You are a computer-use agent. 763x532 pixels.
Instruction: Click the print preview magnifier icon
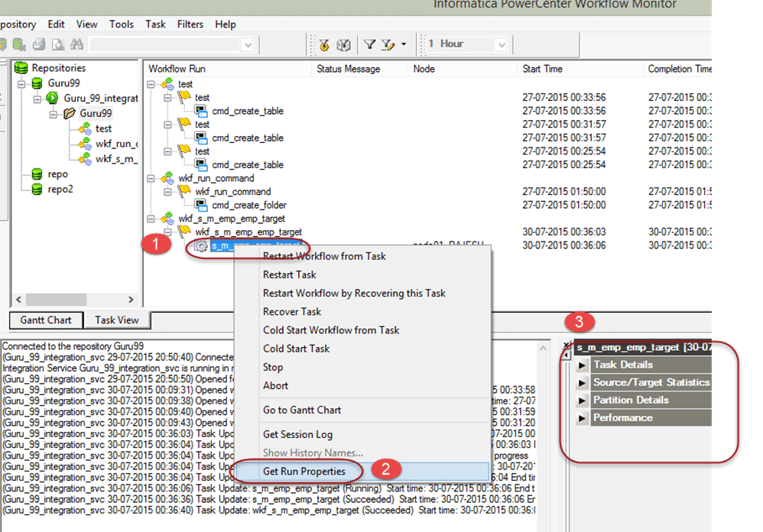57,45
